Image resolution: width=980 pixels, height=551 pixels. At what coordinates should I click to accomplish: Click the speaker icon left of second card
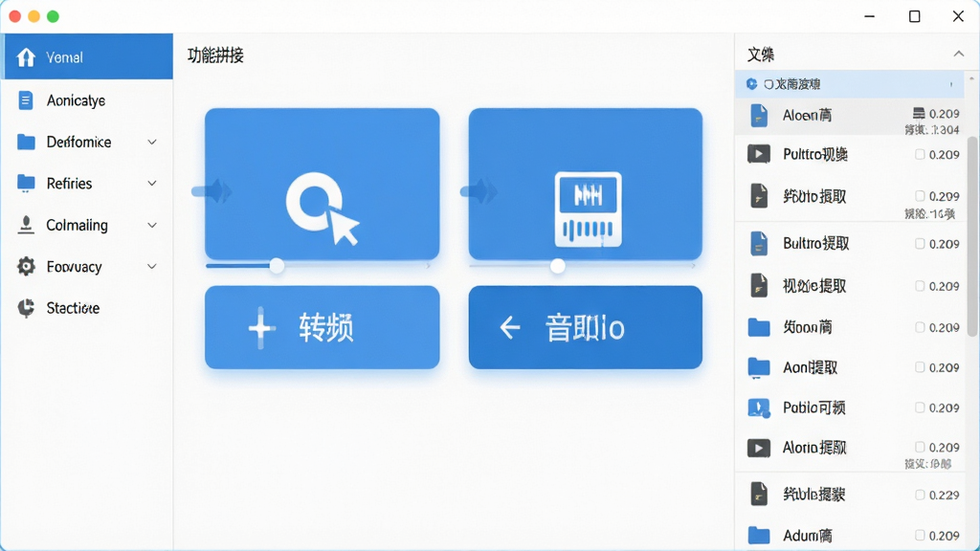point(479,191)
